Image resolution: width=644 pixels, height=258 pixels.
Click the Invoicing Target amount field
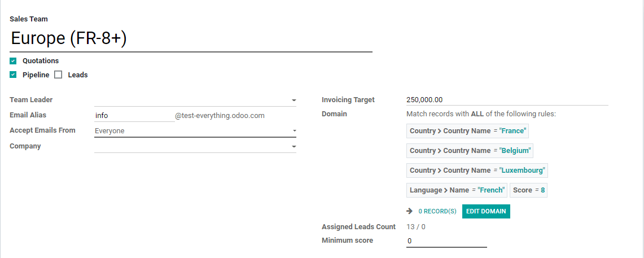[507, 100]
